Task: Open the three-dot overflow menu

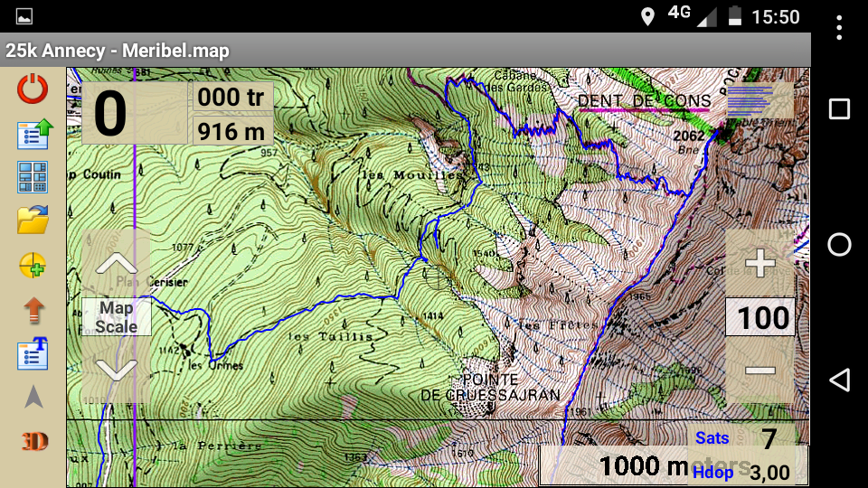Action: point(839,28)
